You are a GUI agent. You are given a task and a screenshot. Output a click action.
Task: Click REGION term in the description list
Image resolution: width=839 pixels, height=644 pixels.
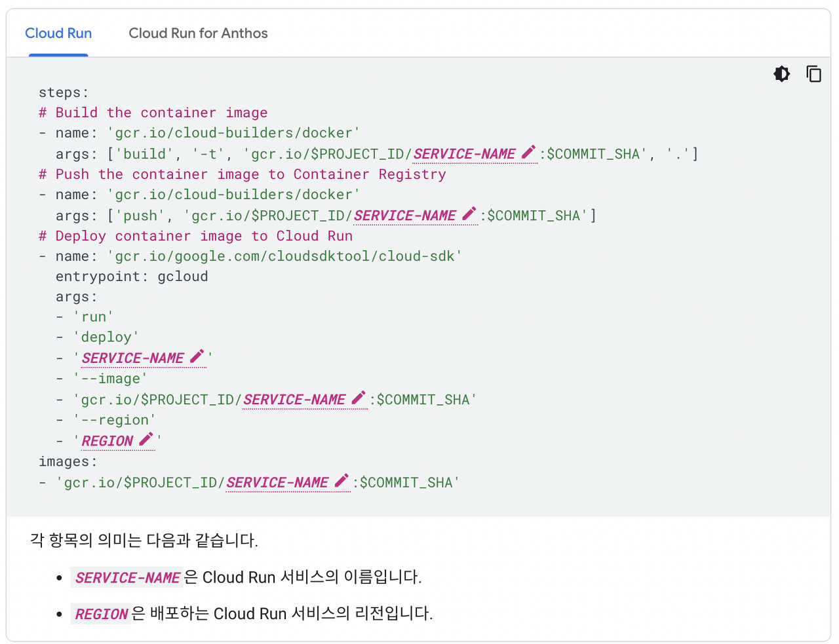pyautogui.click(x=102, y=615)
